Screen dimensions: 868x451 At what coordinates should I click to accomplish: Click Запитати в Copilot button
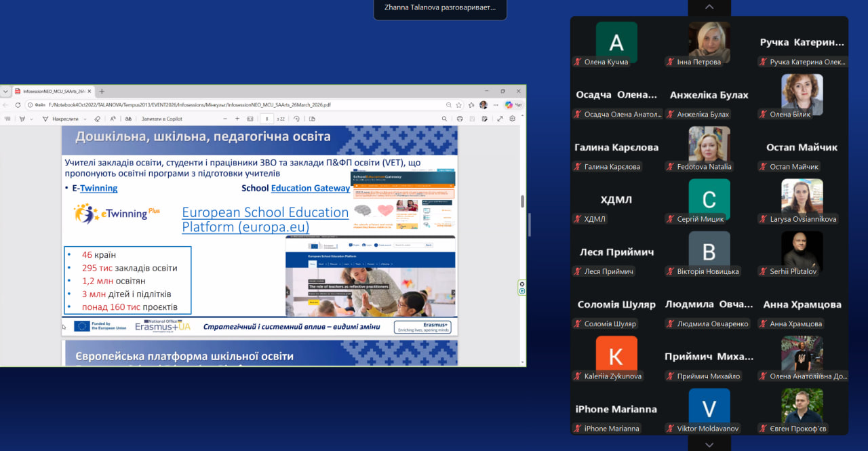point(161,119)
